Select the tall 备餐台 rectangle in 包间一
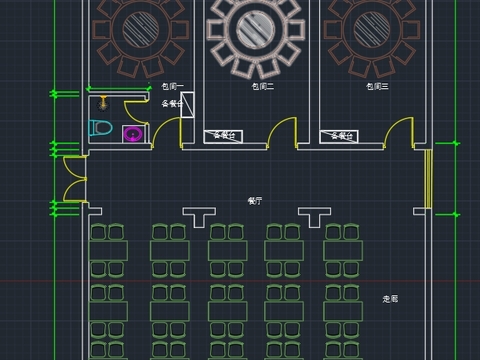 [187, 105]
